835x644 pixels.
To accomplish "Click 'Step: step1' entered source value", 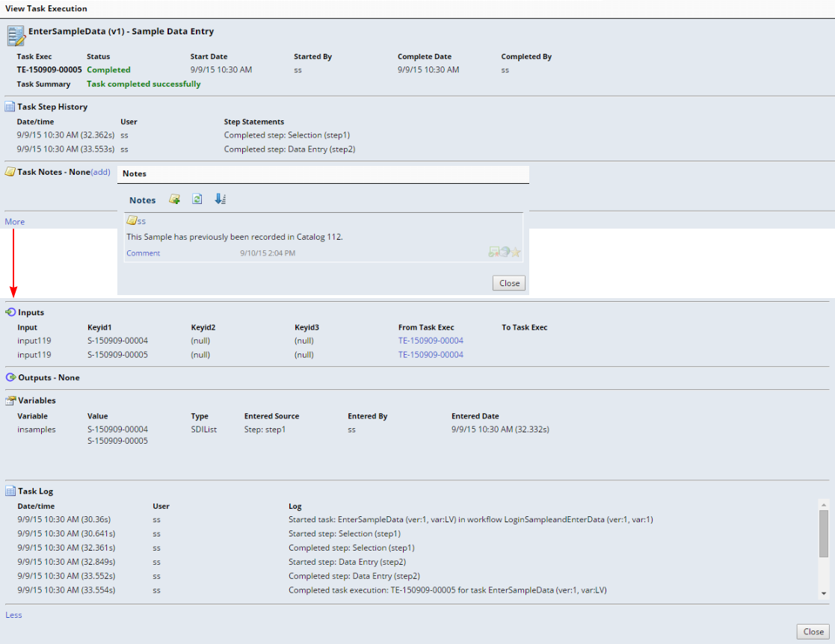I will 265,429.
